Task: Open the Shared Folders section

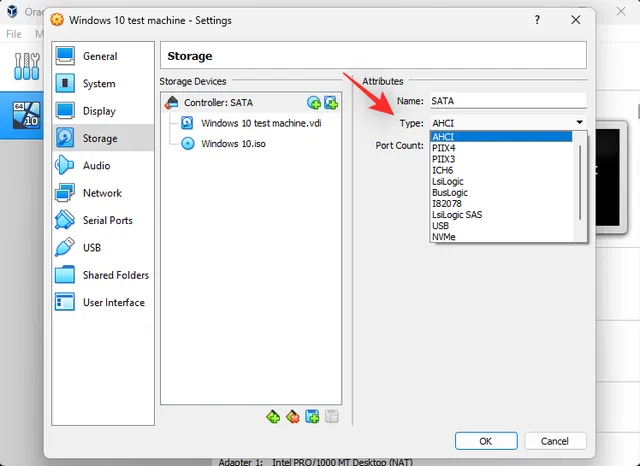Action: pos(115,275)
